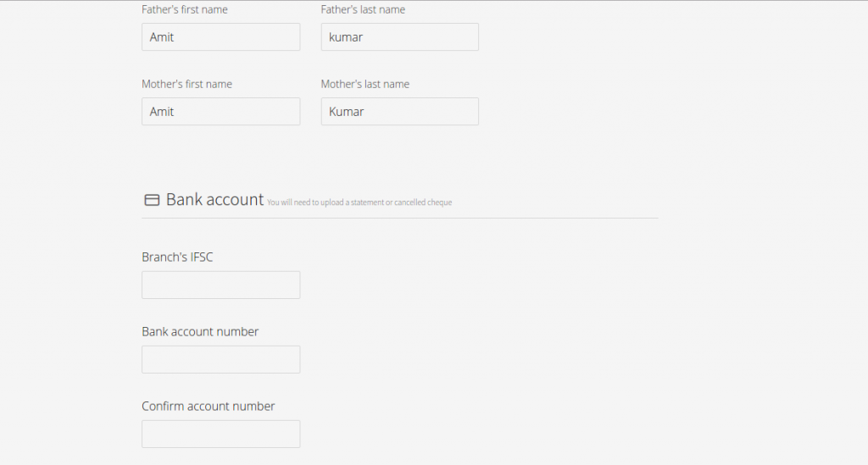Click the "Mother's last name" label text

point(364,84)
